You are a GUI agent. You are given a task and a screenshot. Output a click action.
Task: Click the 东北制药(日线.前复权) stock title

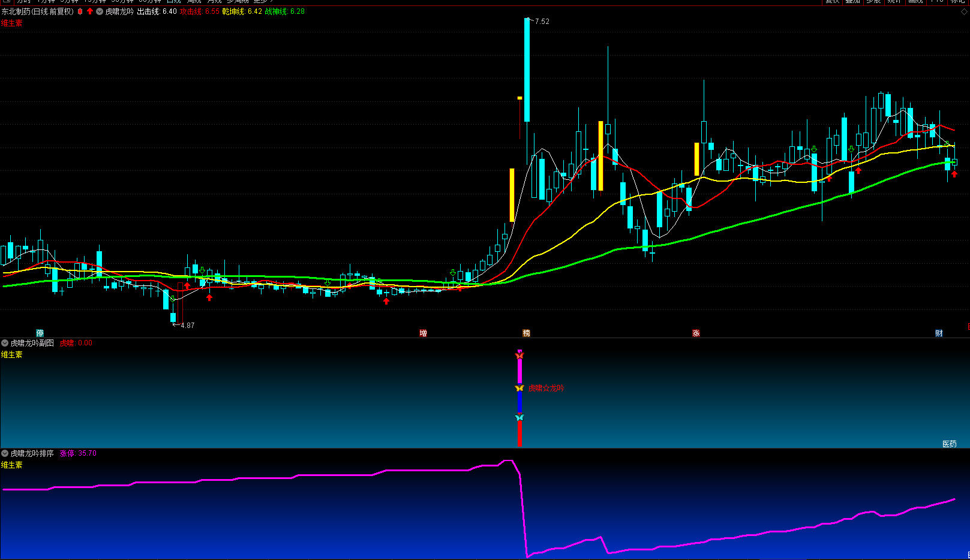coord(37,11)
